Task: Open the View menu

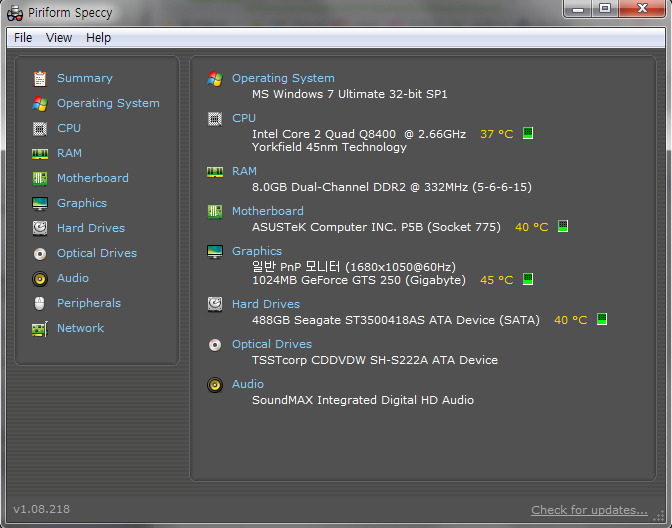Action: click(59, 38)
